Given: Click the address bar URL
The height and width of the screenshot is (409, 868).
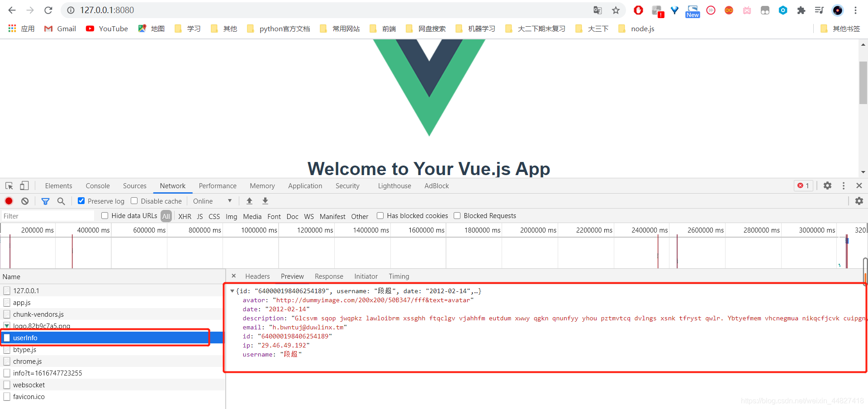Looking at the screenshot, I should click(x=107, y=10).
